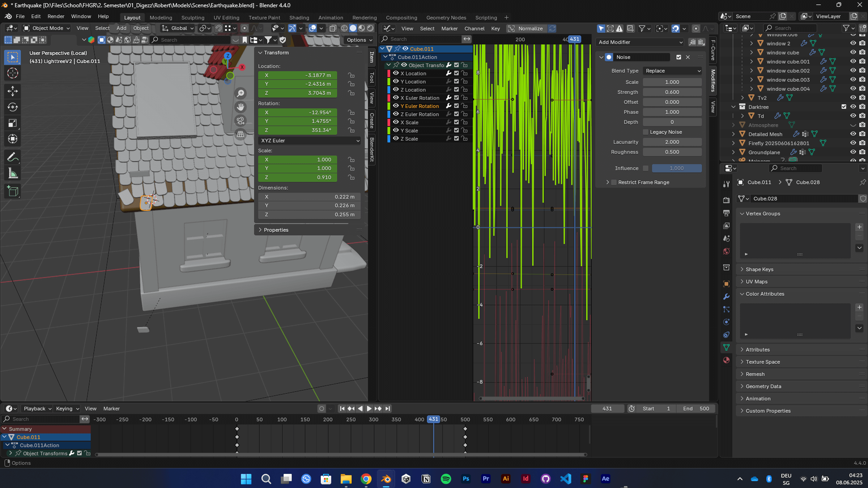Hide the Y Euler Rotation channel eye
The height and width of the screenshot is (488, 868).
(x=396, y=106)
